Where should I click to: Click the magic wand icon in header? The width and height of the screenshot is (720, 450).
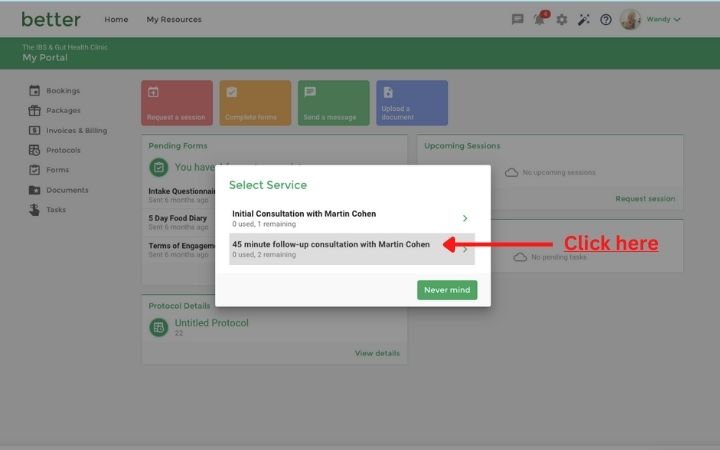pos(584,19)
